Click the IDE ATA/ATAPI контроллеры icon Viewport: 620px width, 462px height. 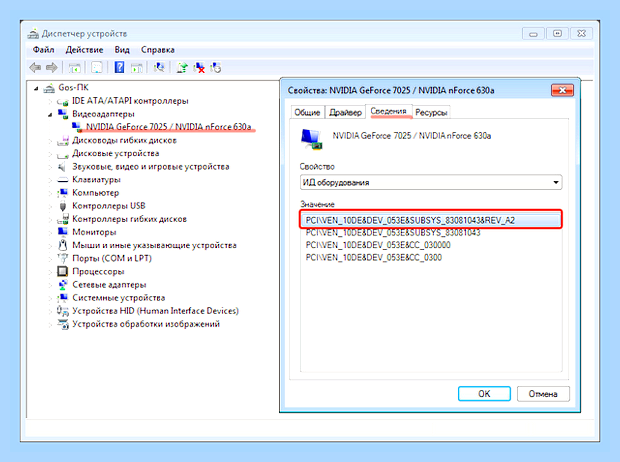click(62, 102)
